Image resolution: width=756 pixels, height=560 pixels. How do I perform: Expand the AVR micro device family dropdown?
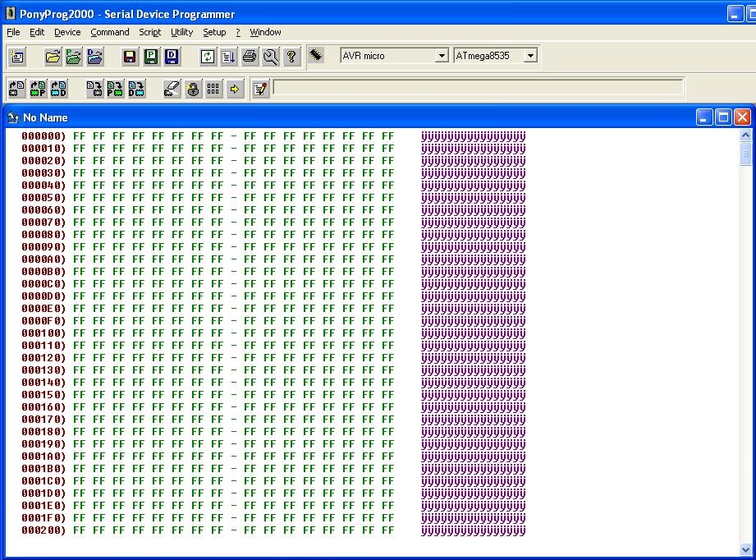pyautogui.click(x=441, y=56)
